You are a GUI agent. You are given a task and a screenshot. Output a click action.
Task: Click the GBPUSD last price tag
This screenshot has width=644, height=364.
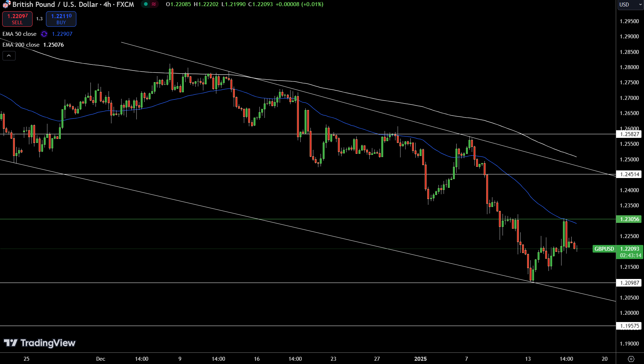pos(604,249)
